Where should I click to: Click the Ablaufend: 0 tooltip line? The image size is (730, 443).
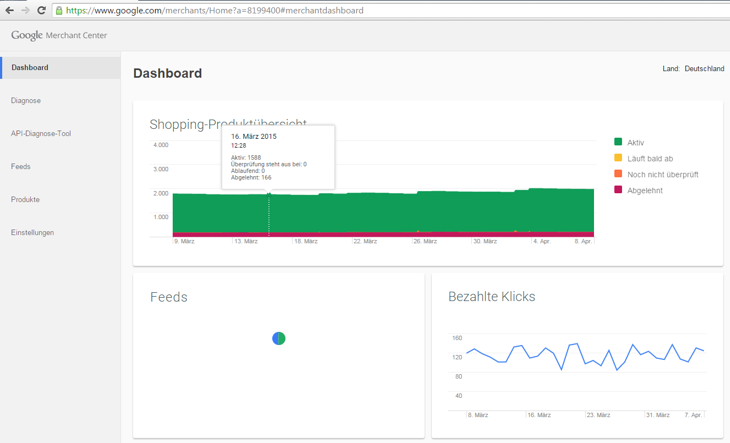tap(248, 171)
